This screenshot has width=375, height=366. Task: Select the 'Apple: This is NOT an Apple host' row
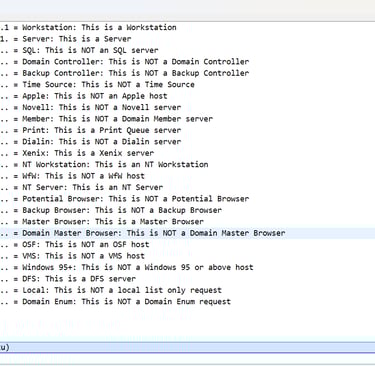click(x=84, y=96)
